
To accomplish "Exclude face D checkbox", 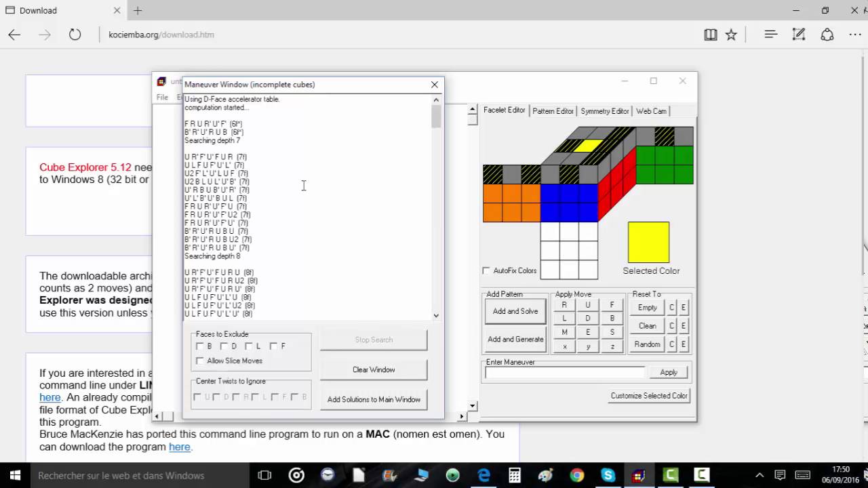I will tap(224, 346).
